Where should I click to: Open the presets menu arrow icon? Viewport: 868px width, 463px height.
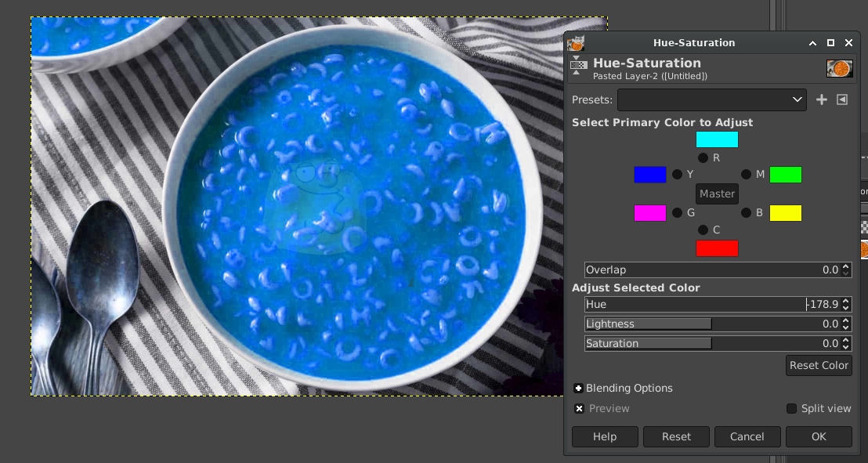842,99
